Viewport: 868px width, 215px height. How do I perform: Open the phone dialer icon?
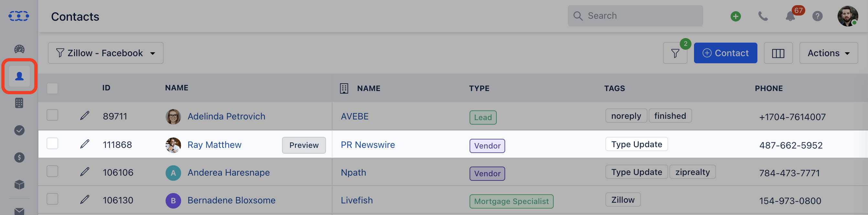763,16
